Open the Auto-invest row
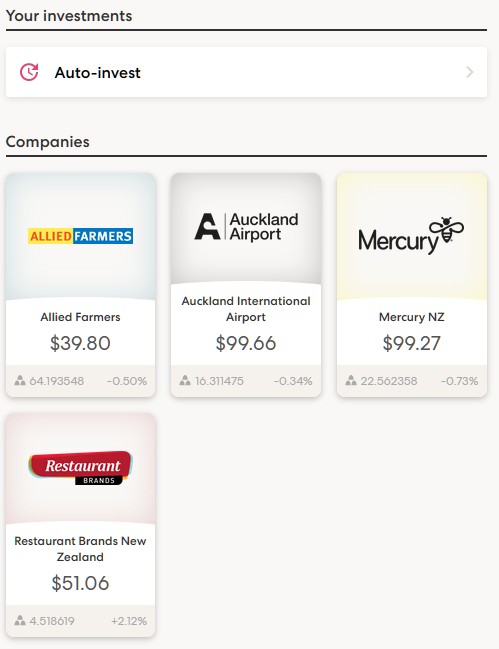The width and height of the screenshot is (499, 649). pyautogui.click(x=246, y=72)
